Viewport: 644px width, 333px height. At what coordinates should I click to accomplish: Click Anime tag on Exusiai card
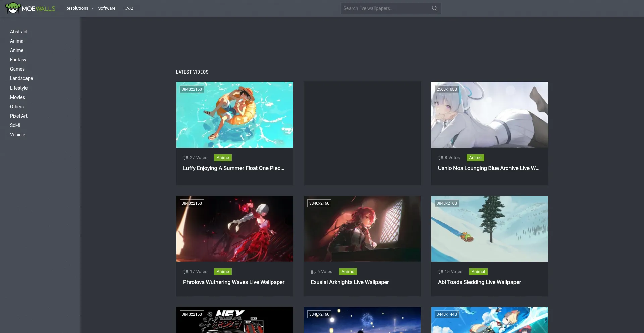click(x=348, y=272)
